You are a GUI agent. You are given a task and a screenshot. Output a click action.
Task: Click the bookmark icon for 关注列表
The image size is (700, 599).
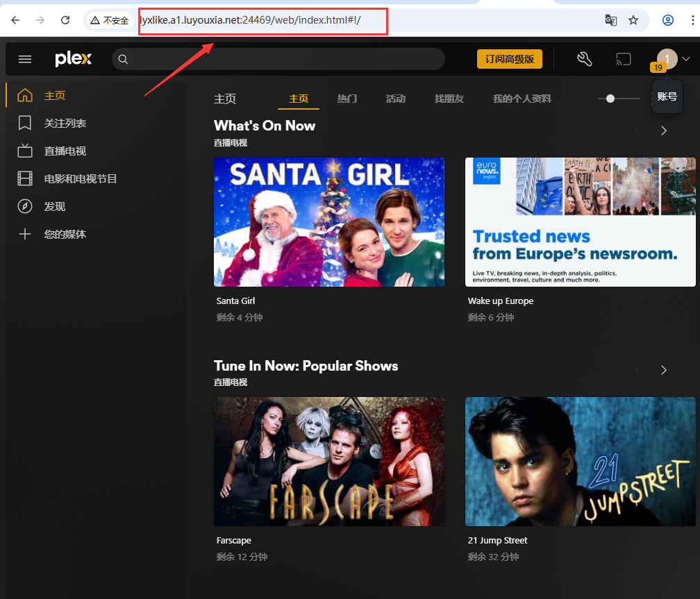click(25, 123)
